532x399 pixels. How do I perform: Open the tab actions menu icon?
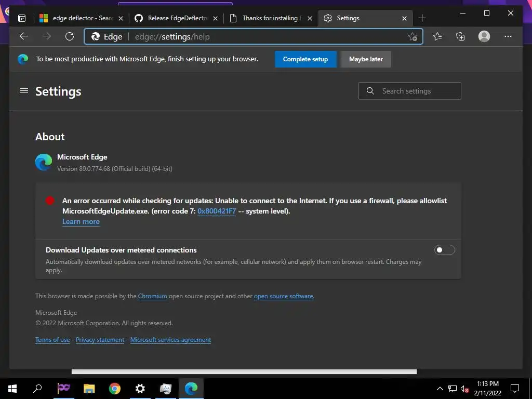(x=22, y=18)
